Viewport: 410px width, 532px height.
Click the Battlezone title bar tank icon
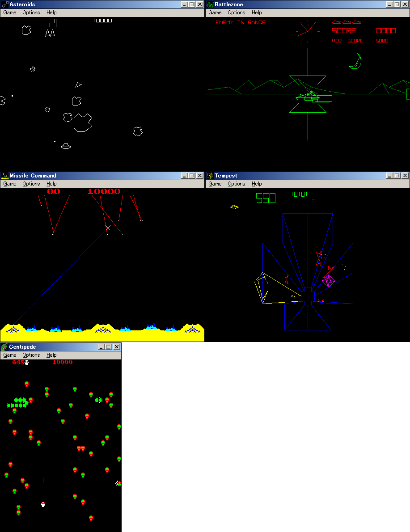pyautogui.click(x=210, y=4)
